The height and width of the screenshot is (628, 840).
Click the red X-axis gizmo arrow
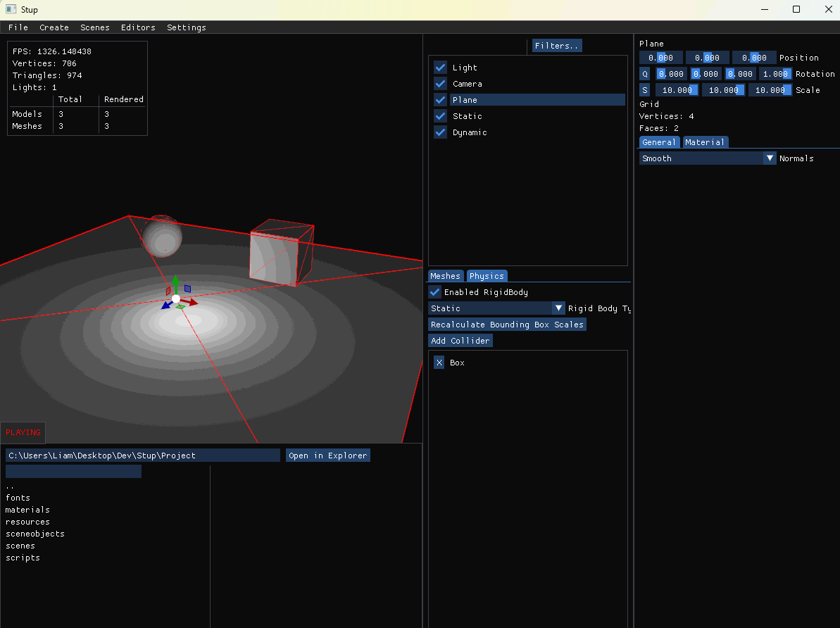click(192, 303)
